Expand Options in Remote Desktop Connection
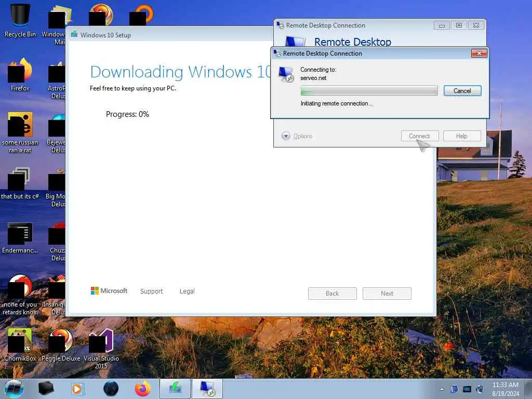This screenshot has height=399, width=532. click(297, 136)
